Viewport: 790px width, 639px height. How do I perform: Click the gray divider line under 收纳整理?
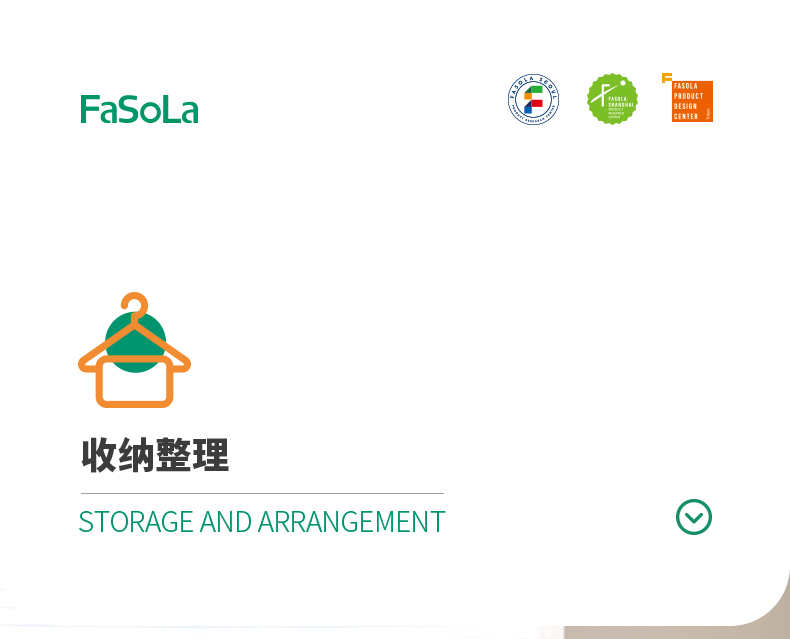click(262, 493)
